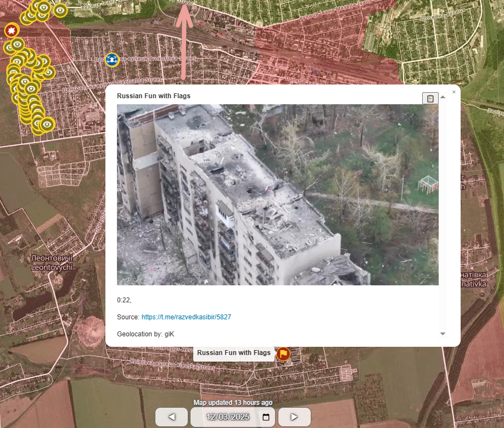
Task: Copy popup info with the clipboard icon
Action: click(x=430, y=98)
